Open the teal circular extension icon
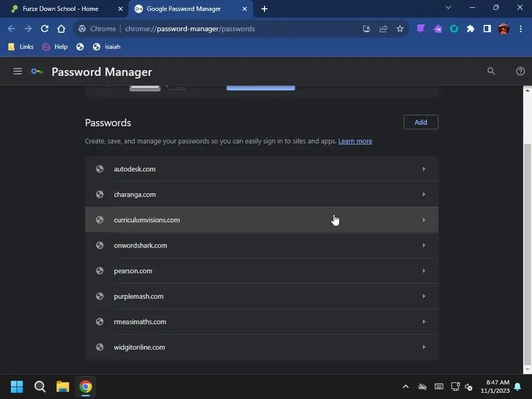Image resolution: width=532 pixels, height=399 pixels. coord(454,29)
